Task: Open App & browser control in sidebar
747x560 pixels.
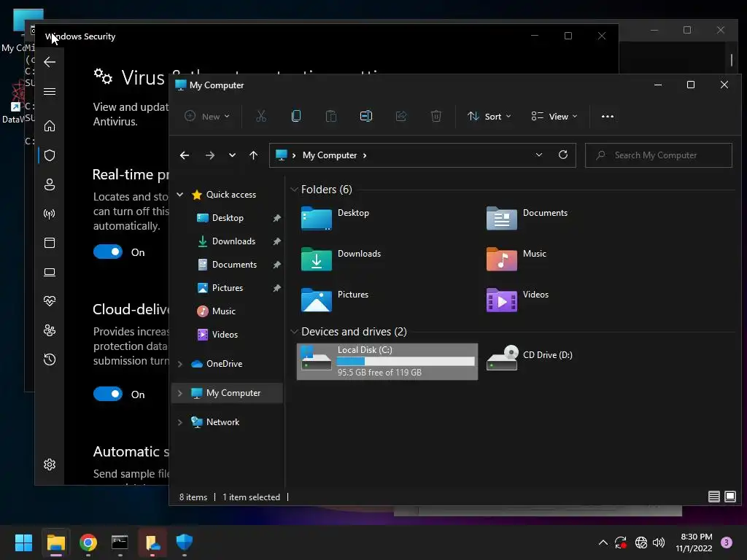Action: tap(50, 243)
